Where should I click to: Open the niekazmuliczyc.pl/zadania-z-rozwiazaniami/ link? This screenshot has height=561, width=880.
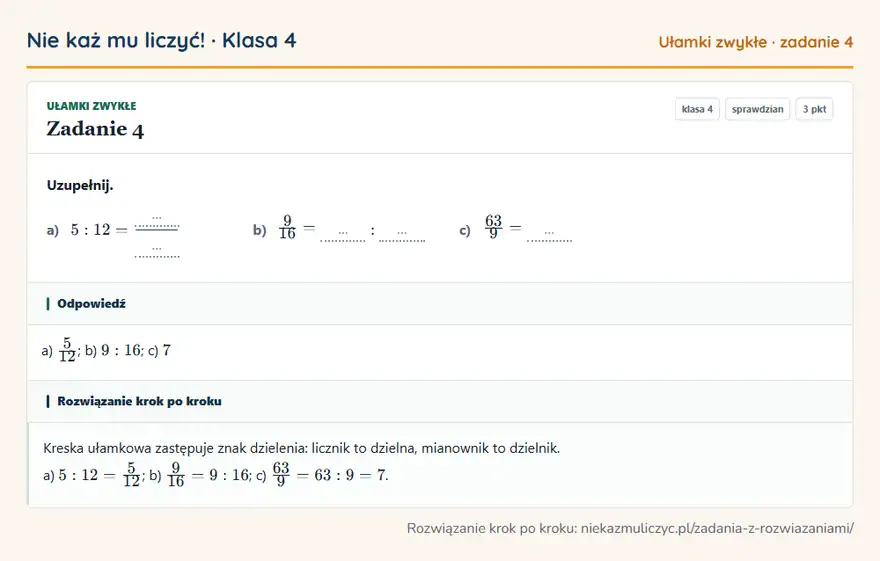coord(717,528)
